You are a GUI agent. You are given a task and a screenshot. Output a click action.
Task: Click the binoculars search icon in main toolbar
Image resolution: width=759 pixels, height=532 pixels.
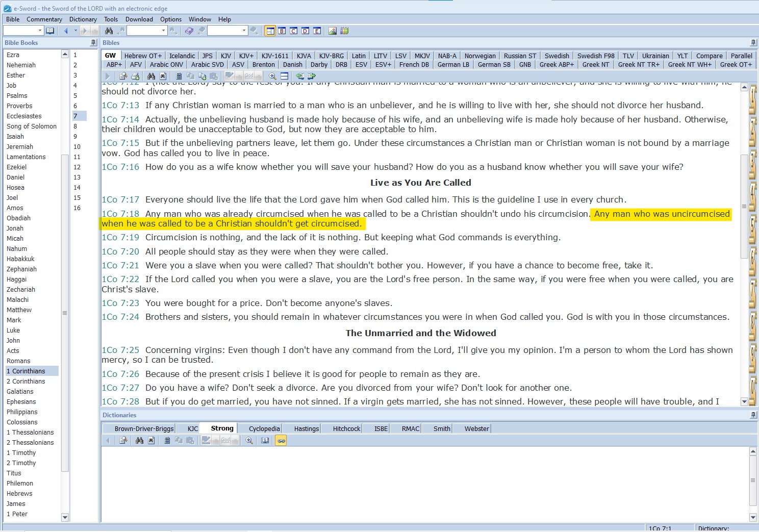109,31
